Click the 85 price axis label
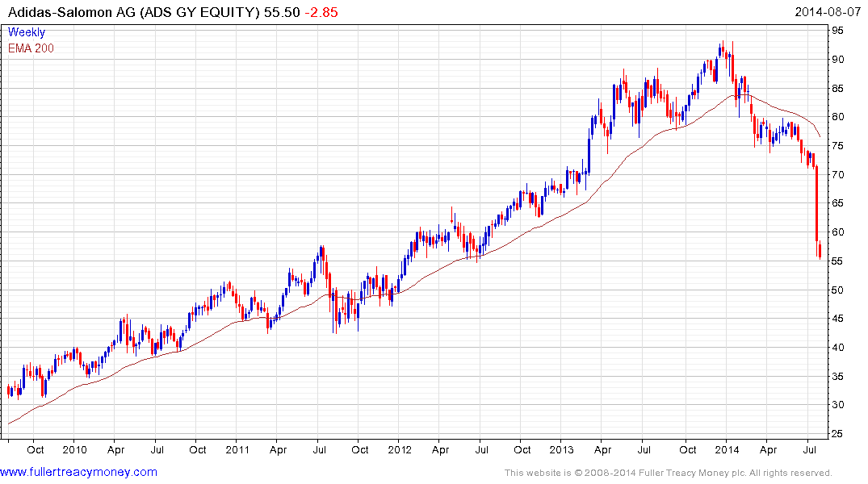 (x=837, y=88)
